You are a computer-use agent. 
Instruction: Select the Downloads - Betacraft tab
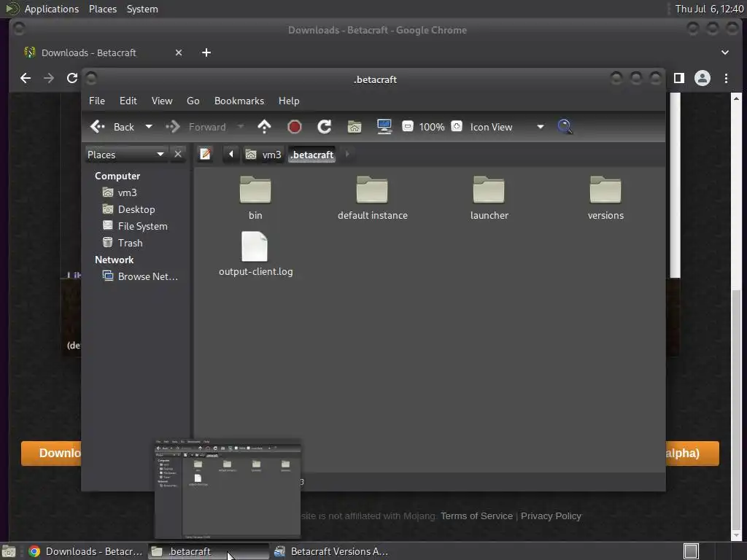tap(104, 52)
